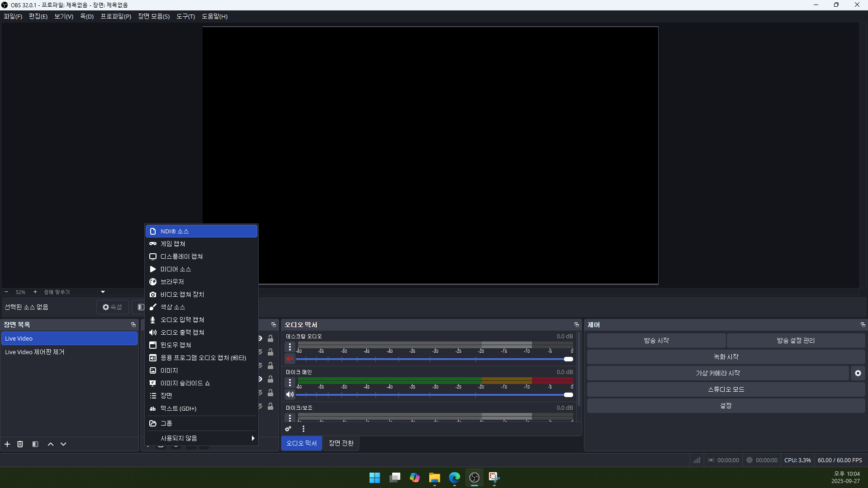Click the 마이크 메인 volume slider handle

[x=569, y=395]
